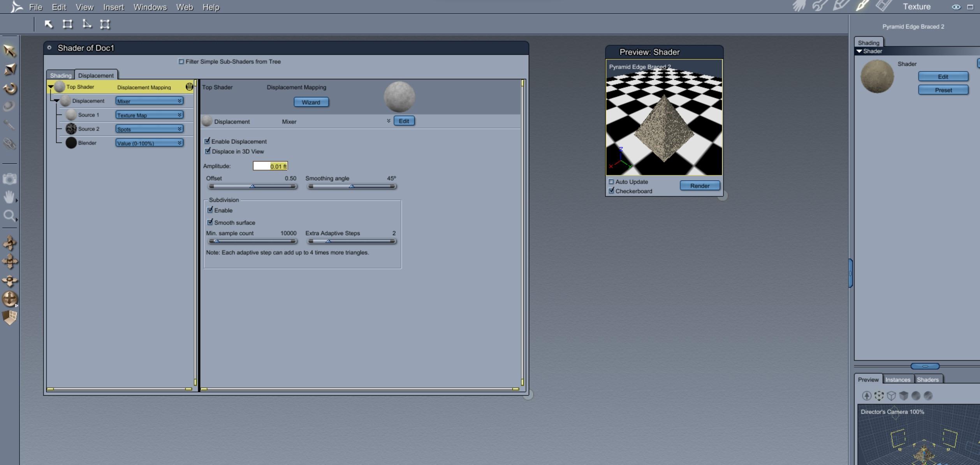Uncheck Enable Displacement checkbox

pos(208,141)
